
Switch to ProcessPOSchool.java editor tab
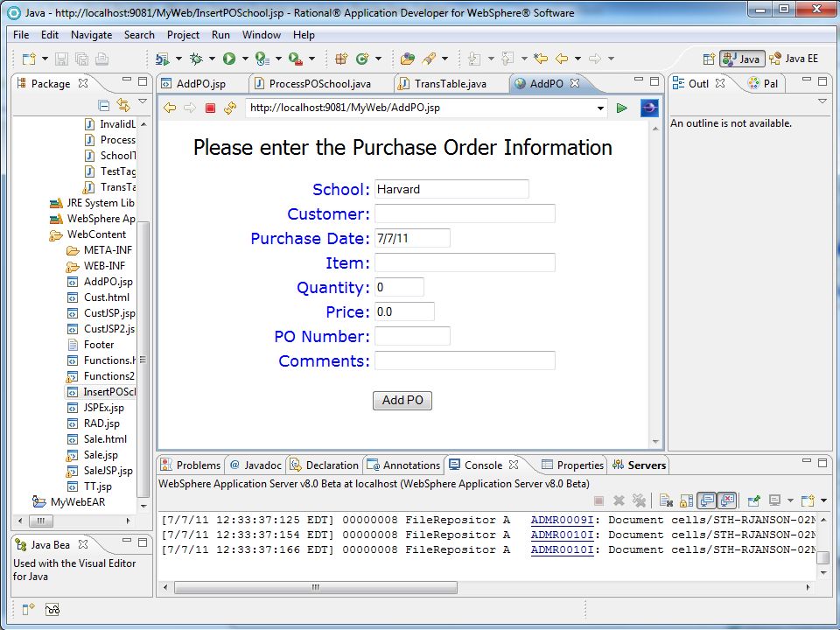(320, 84)
